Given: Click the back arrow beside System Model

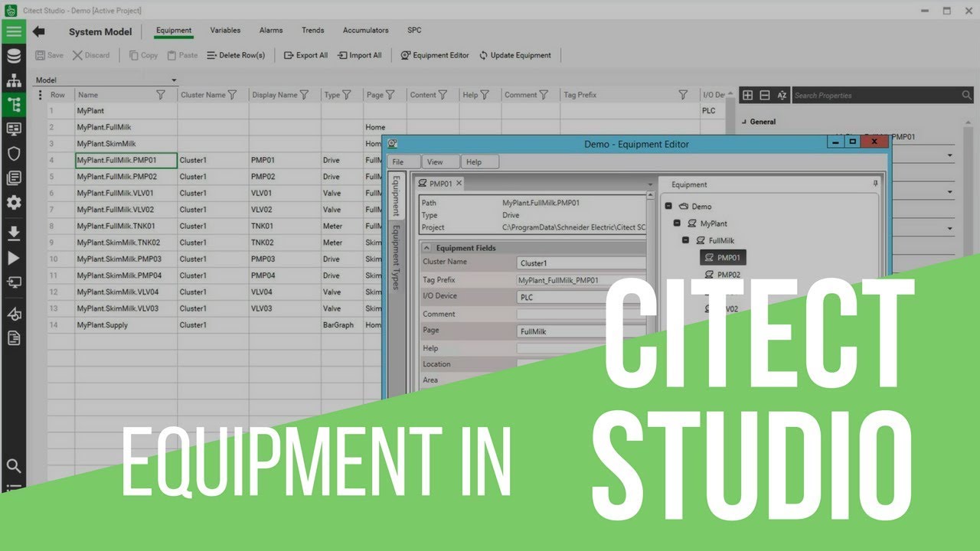Looking at the screenshot, I should pos(38,31).
